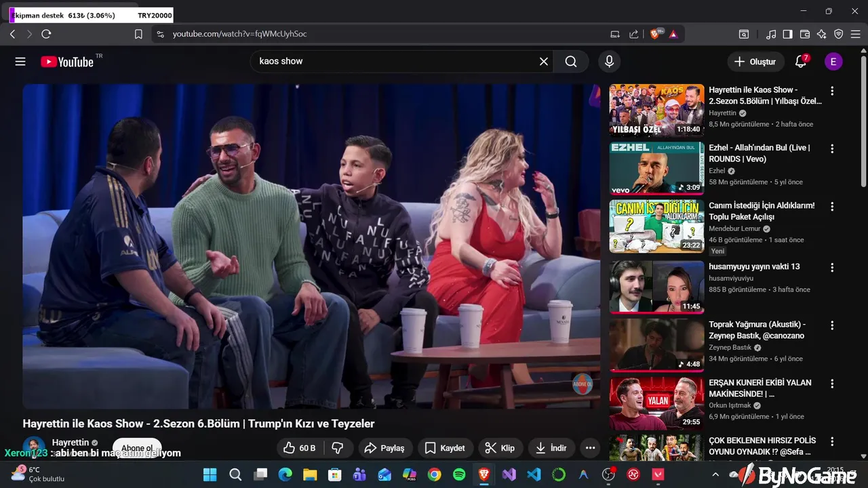The image size is (868, 488).
Task: Bookmark this page in Brave
Action: [138, 34]
